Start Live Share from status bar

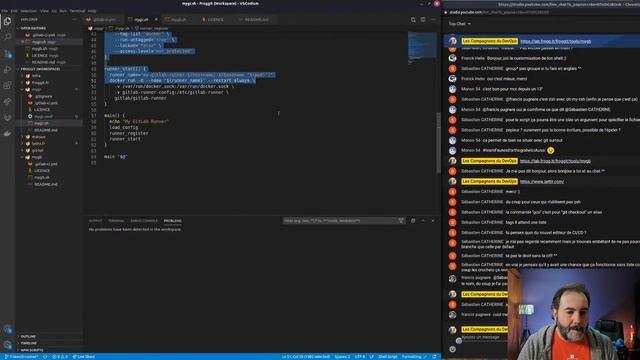(84, 357)
